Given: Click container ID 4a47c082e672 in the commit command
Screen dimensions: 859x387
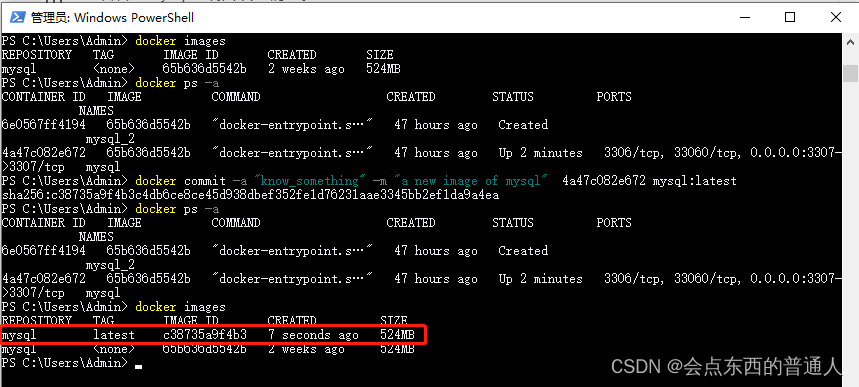Looking at the screenshot, I should [604, 181].
